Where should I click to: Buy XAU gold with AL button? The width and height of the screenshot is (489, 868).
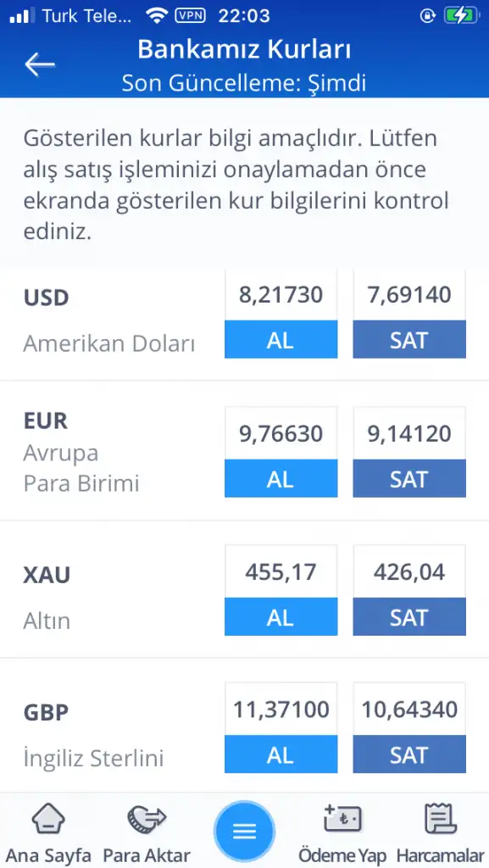pyautogui.click(x=281, y=617)
